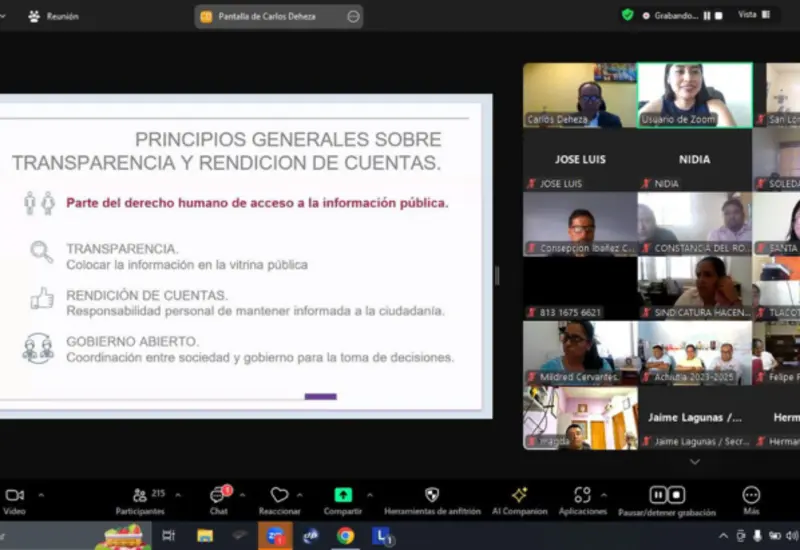Open the Participantes panel
800x550 pixels.
tap(140, 501)
